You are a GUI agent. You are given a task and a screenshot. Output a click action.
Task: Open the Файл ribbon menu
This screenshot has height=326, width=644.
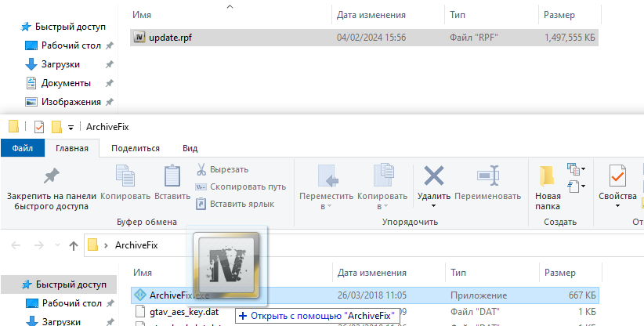coord(22,148)
